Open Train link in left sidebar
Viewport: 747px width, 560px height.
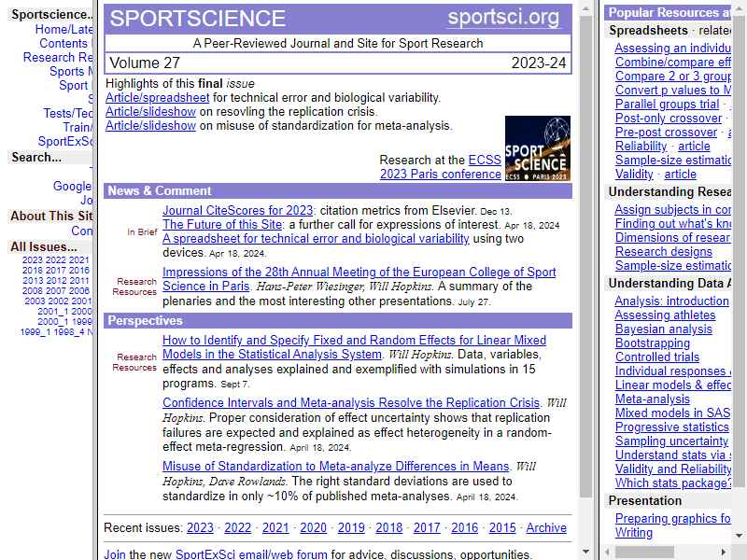coord(78,128)
